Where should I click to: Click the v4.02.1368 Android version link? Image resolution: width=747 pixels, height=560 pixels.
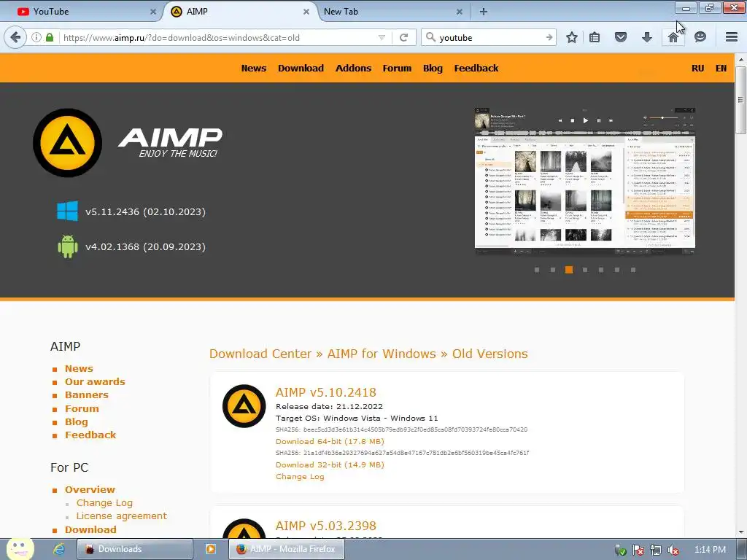(145, 246)
